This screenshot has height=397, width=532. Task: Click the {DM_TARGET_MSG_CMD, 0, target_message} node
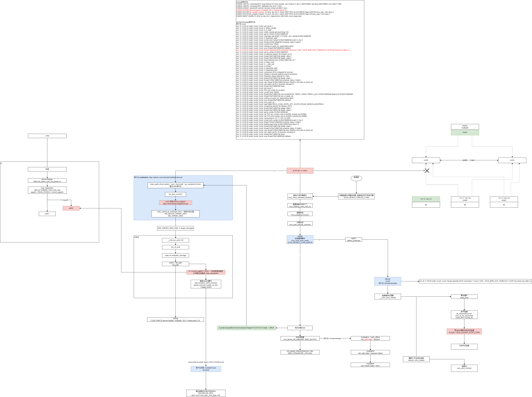point(175,228)
